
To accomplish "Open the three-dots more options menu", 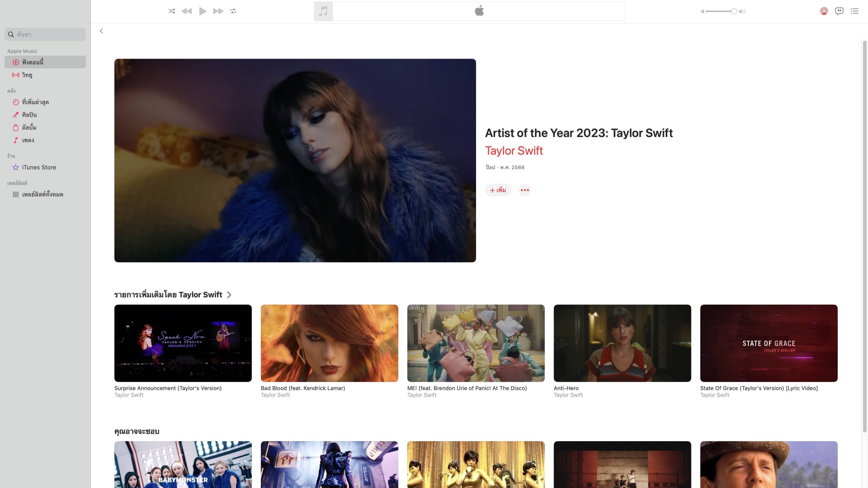I will [x=525, y=190].
